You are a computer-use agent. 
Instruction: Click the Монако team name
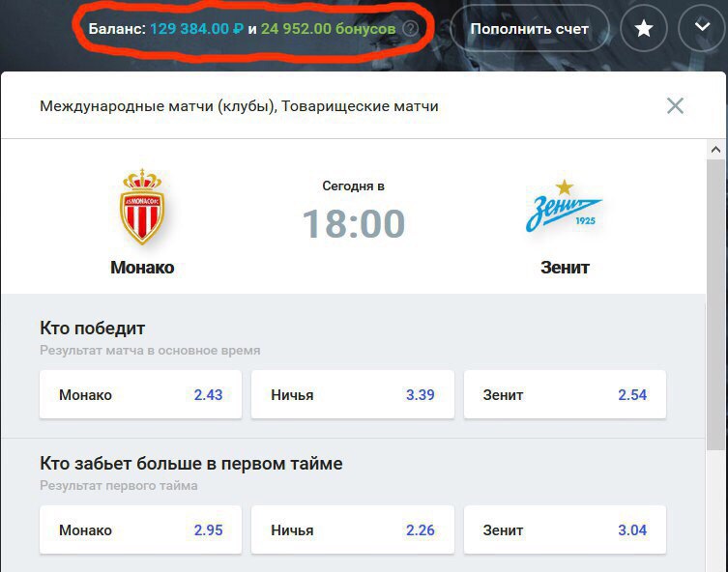[142, 268]
